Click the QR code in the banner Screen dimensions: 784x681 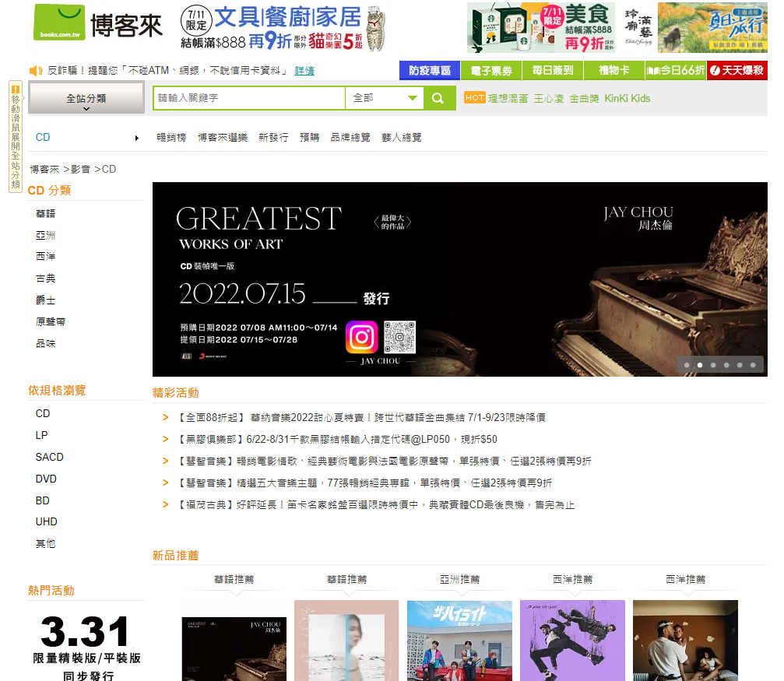pos(399,337)
